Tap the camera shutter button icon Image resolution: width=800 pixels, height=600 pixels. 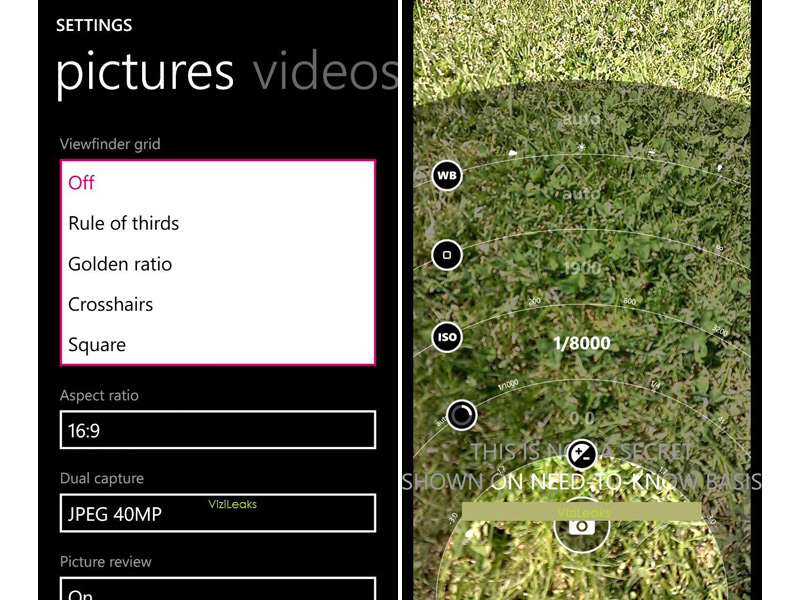(582, 526)
